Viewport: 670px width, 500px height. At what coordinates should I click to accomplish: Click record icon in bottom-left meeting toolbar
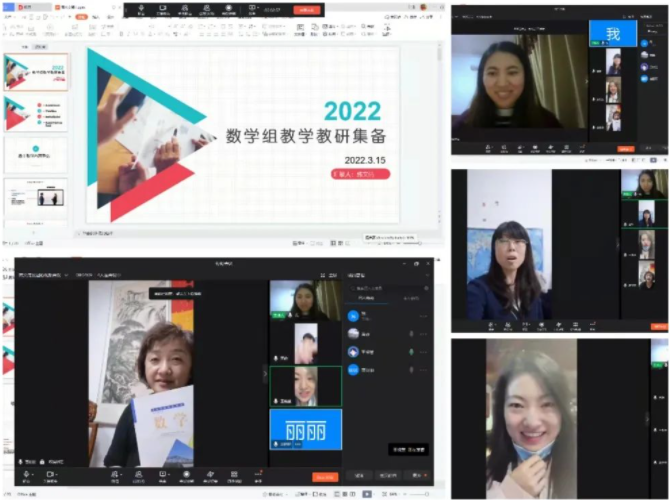tap(186, 476)
